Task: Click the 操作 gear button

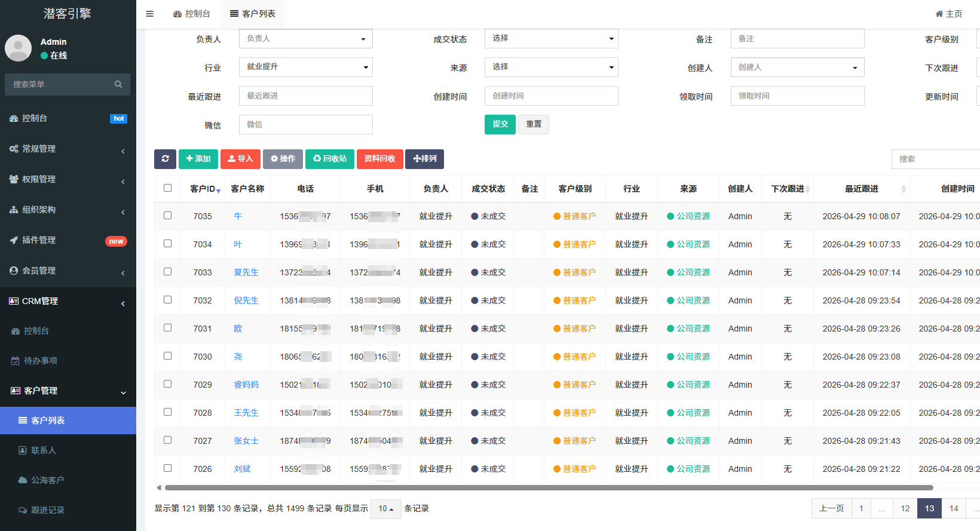Action: coord(283,159)
